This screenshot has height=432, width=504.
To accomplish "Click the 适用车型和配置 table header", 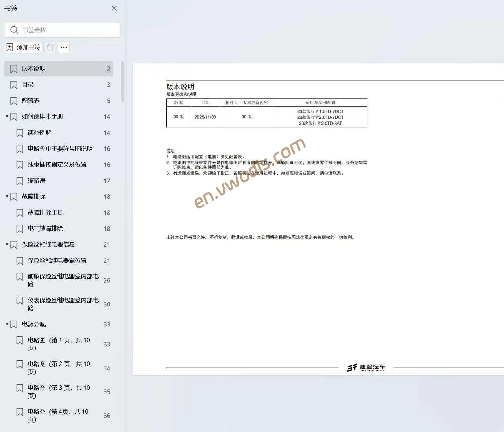I will point(320,103).
